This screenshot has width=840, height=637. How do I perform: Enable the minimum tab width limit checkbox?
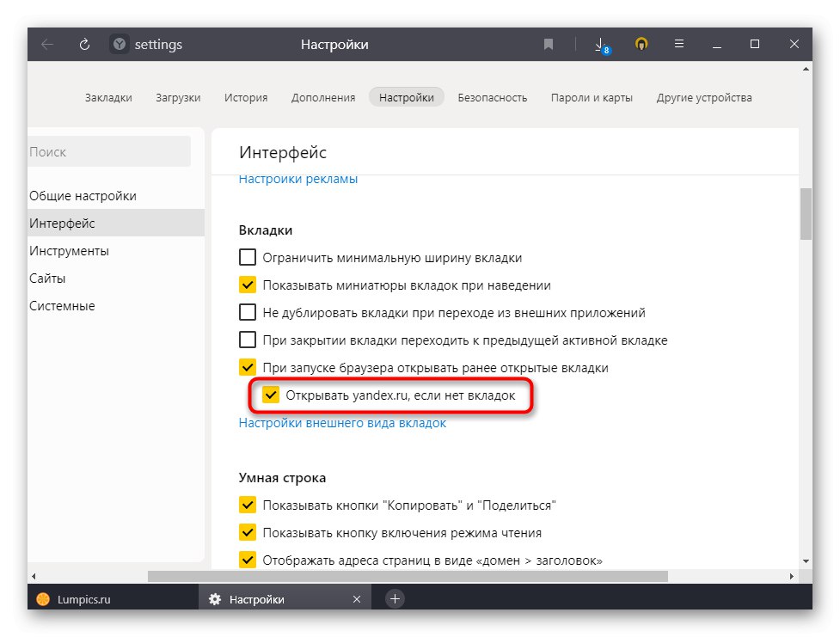[248, 257]
